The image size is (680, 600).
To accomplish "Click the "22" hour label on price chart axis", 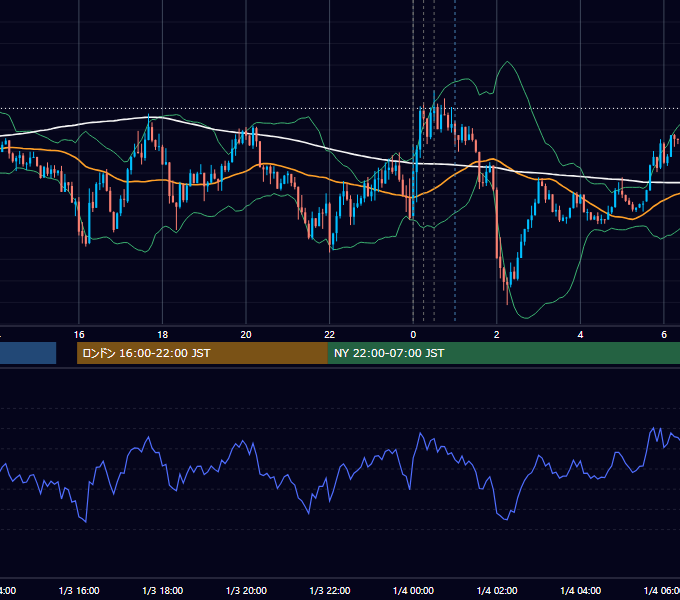I will click(330, 335).
